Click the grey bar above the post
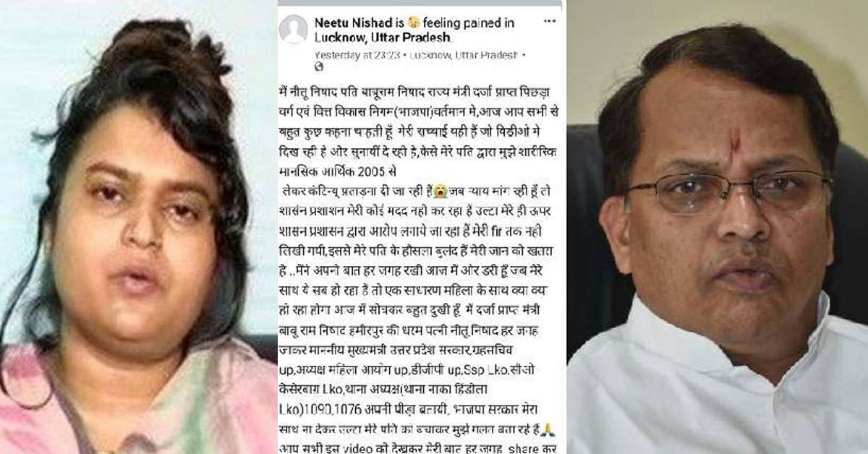 (420, 4)
